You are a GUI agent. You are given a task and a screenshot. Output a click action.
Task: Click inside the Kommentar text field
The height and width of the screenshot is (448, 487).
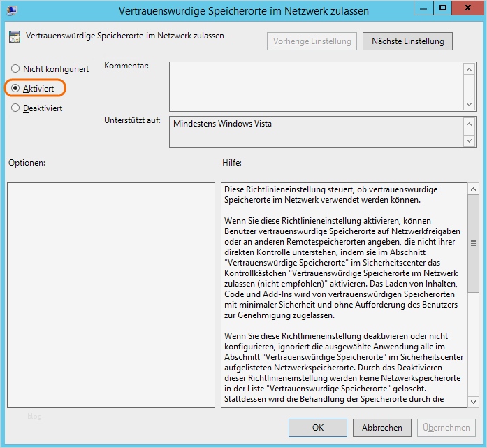click(317, 87)
